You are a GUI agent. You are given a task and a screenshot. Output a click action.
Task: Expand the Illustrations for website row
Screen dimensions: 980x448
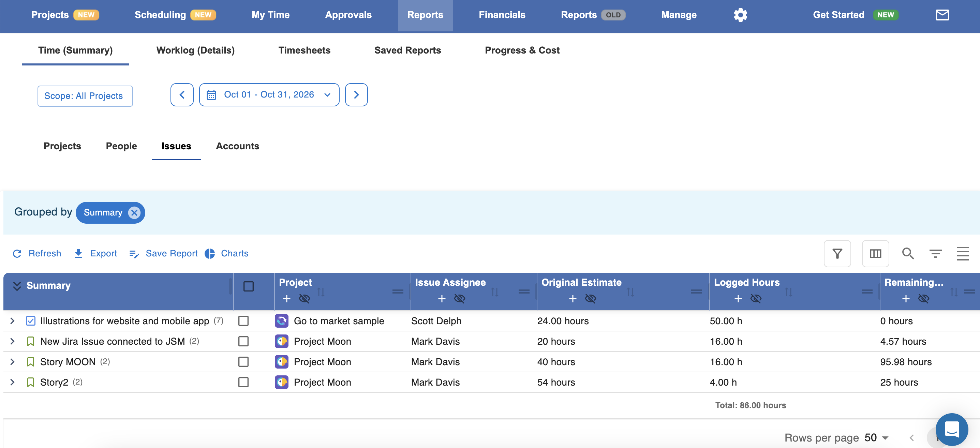pos(12,321)
